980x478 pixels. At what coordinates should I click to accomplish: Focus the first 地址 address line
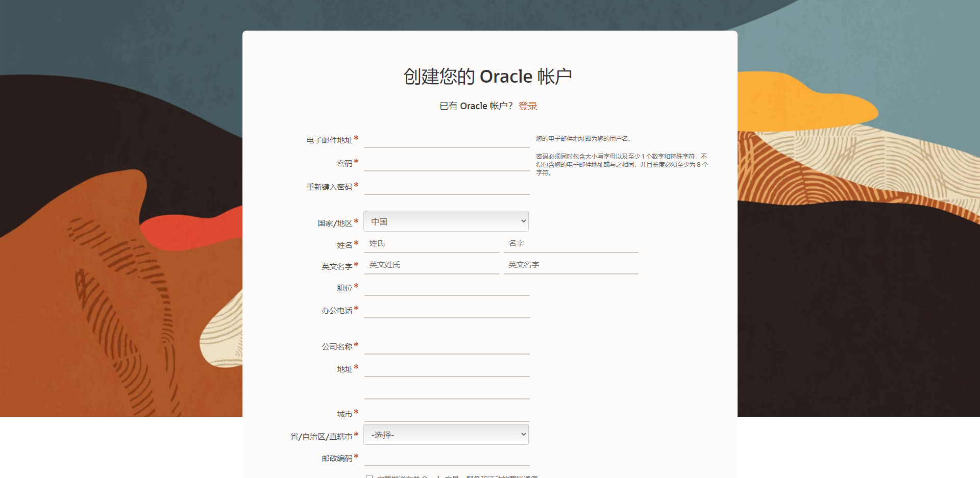tap(447, 368)
